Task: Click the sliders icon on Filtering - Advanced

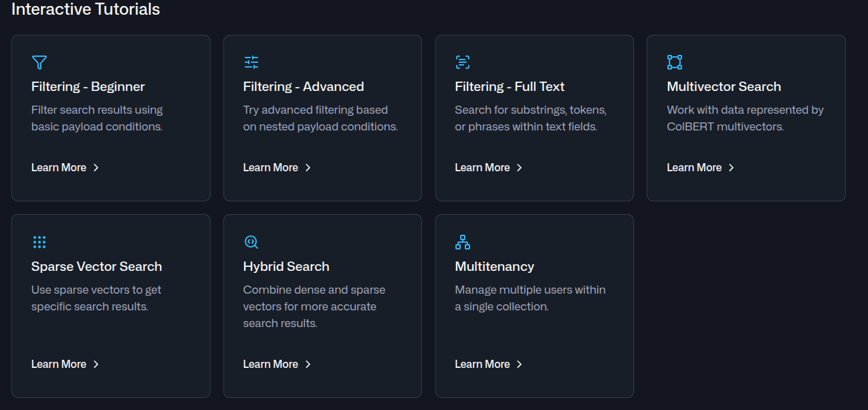Action: point(251,62)
